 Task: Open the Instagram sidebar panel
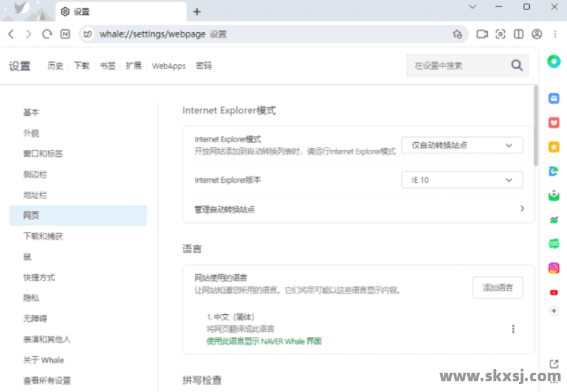pyautogui.click(x=553, y=268)
